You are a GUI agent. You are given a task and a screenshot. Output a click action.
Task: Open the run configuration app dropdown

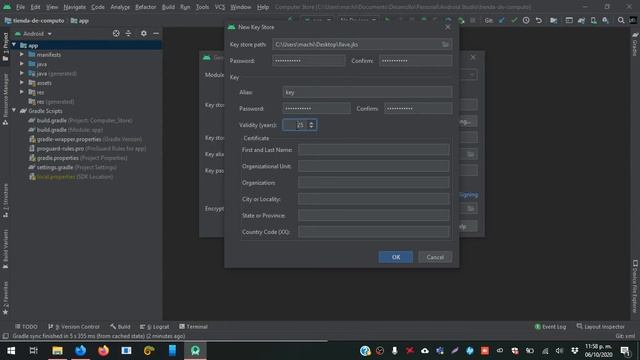point(317,20)
